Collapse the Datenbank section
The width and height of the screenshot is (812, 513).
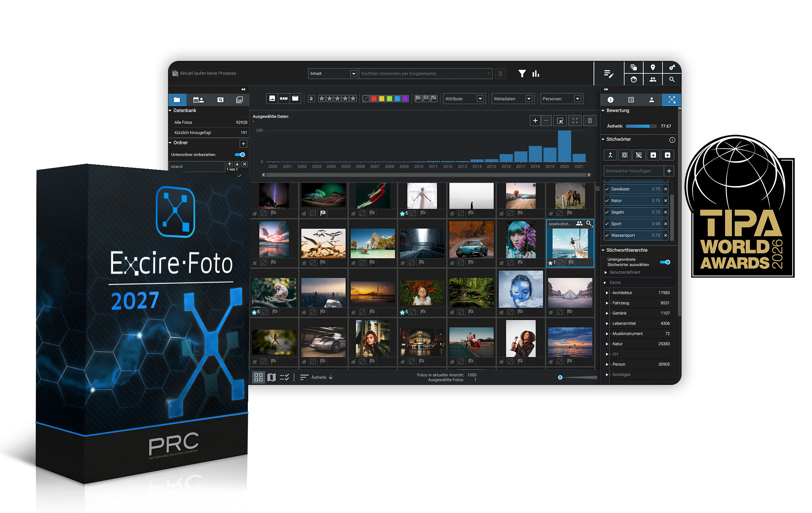pyautogui.click(x=170, y=111)
